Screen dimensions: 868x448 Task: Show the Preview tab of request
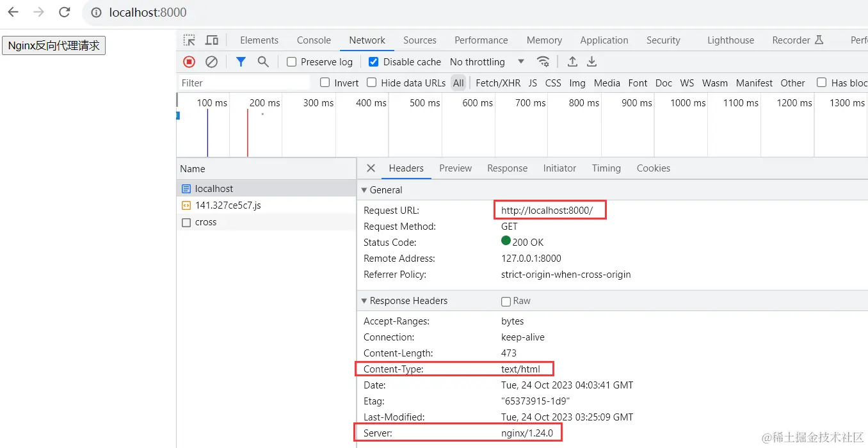tap(455, 168)
